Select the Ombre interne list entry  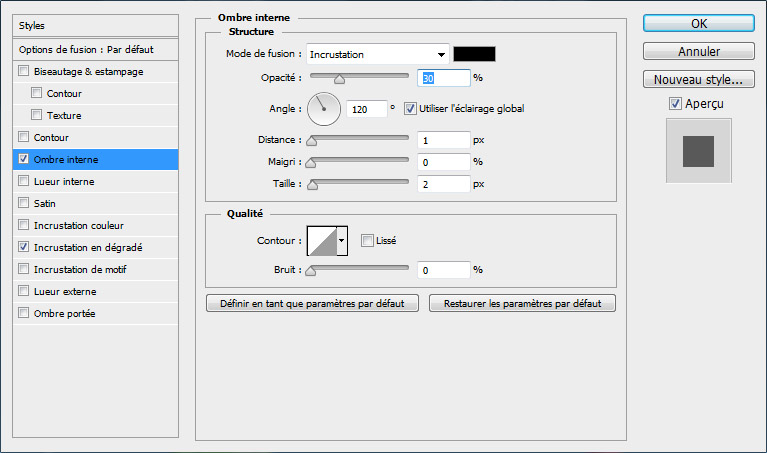coord(95,159)
